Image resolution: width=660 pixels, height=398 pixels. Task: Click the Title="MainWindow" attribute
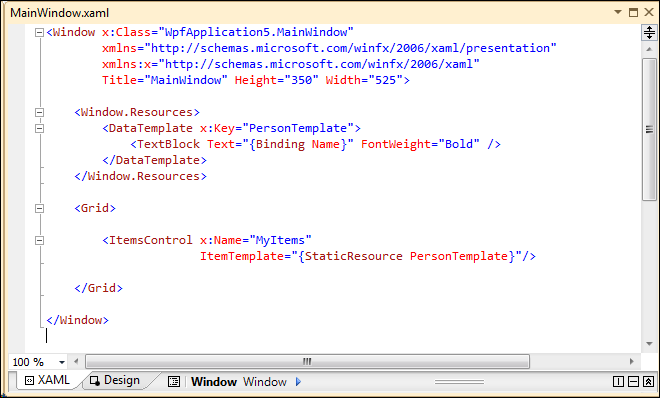[x=165, y=80]
